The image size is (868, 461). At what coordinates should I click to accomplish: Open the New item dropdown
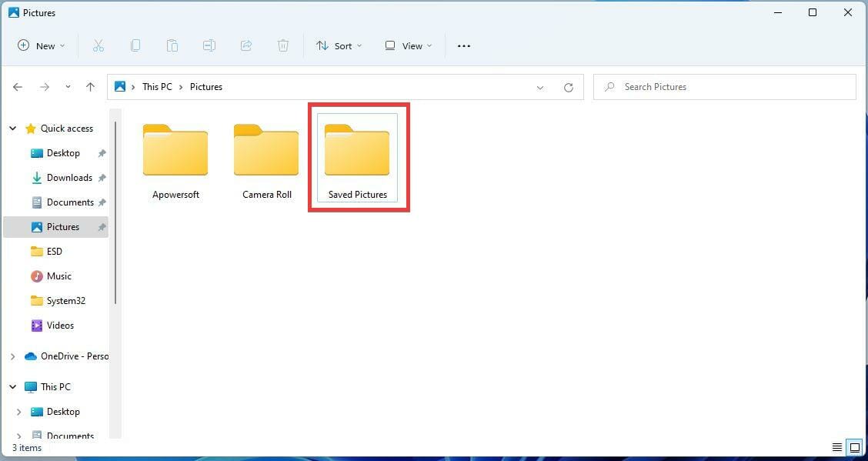(x=40, y=45)
